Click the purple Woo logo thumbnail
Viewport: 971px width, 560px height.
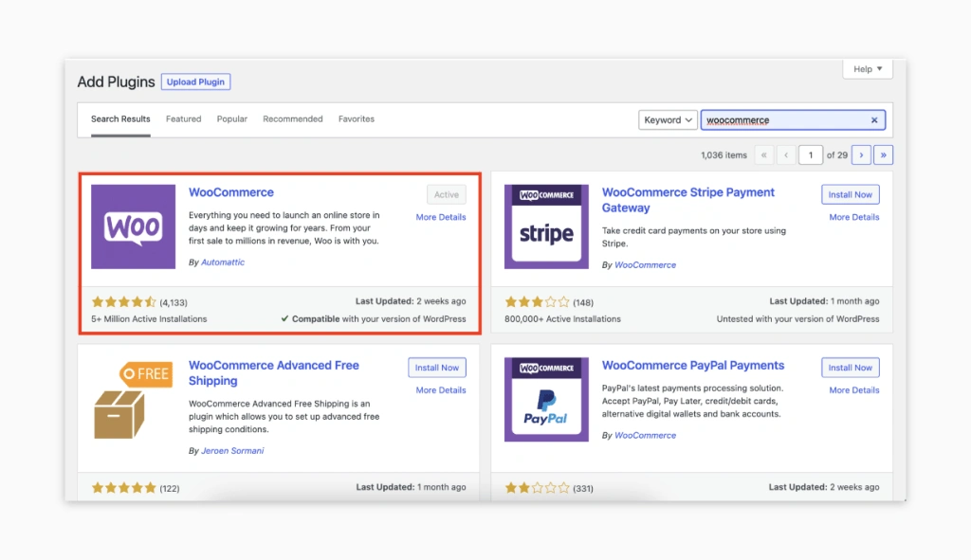click(x=133, y=226)
